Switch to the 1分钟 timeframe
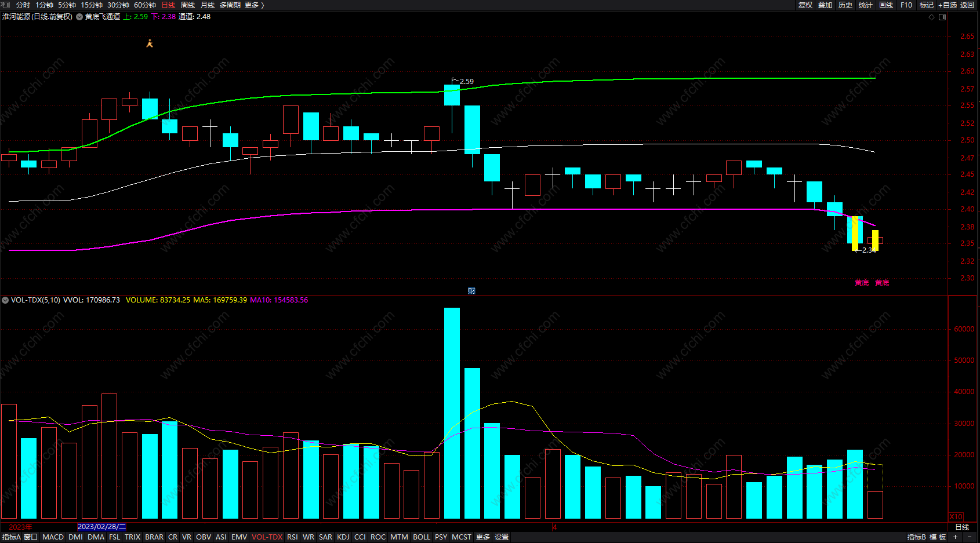This screenshot has width=980, height=543. pos(44,5)
